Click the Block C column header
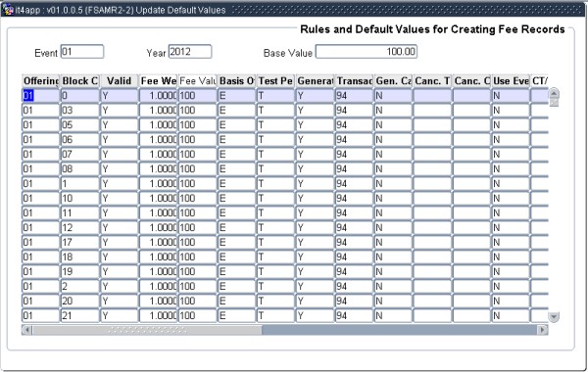 click(x=79, y=81)
